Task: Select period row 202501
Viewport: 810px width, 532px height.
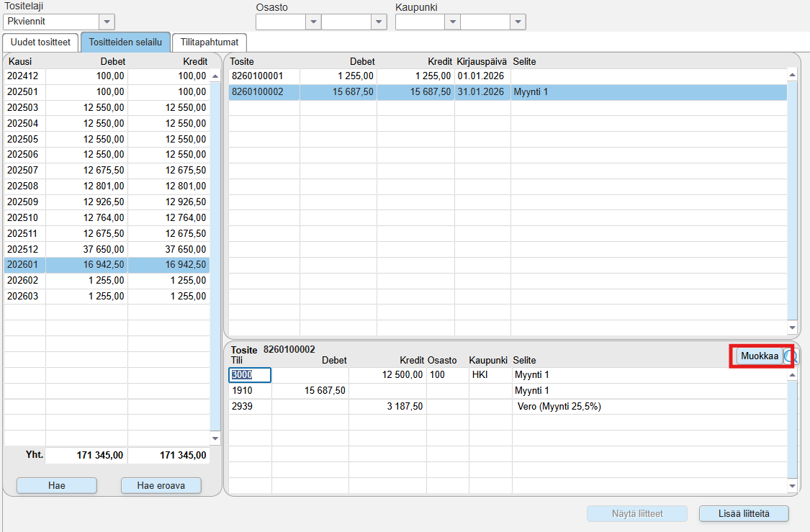Action: coord(107,92)
